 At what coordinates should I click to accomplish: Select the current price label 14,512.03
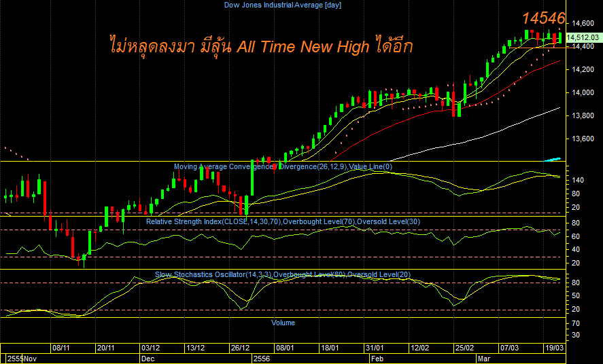(584, 37)
